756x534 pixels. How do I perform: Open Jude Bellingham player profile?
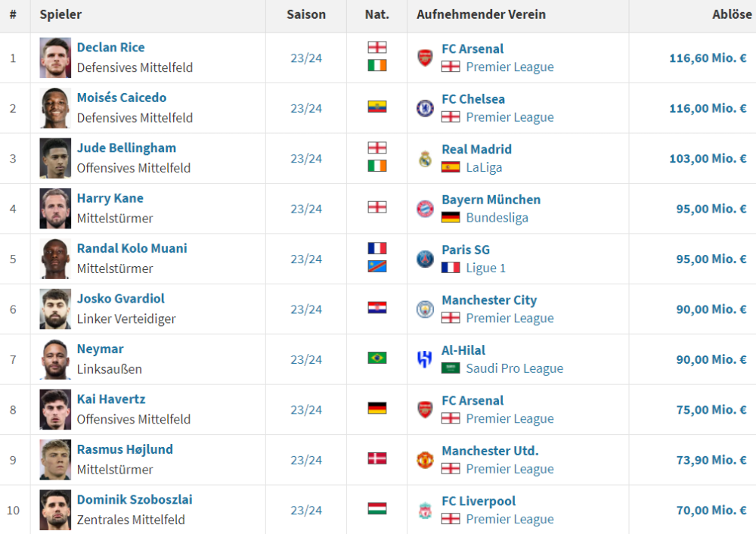[x=126, y=148]
